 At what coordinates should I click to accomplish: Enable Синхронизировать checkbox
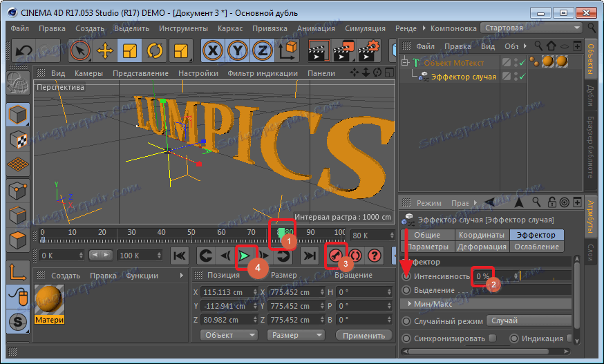click(x=492, y=338)
